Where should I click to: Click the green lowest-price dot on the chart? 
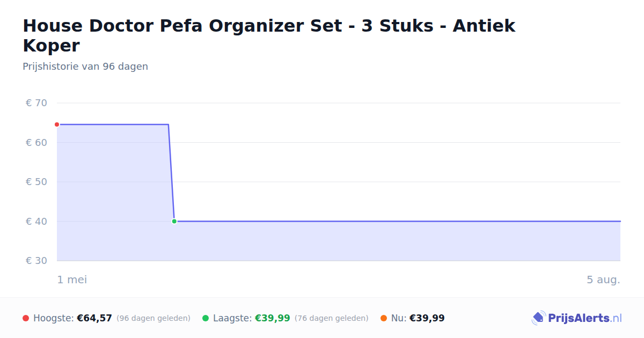(x=174, y=221)
